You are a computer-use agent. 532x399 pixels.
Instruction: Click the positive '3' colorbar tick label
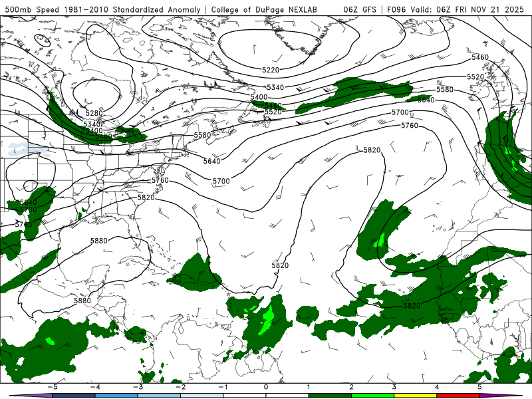coord(394,387)
